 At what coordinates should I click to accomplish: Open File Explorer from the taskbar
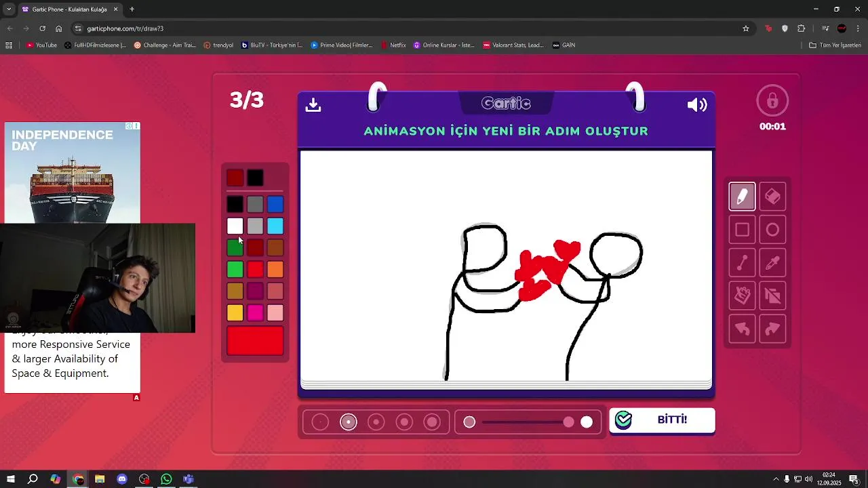click(100, 479)
